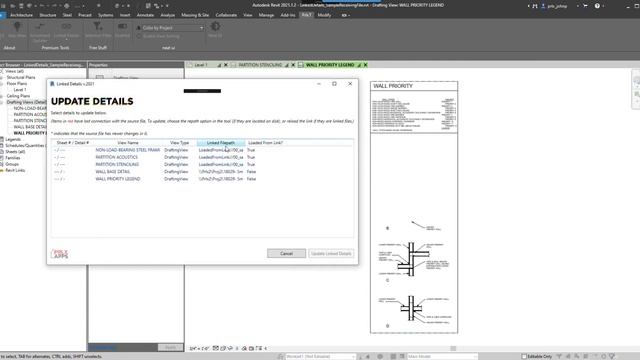
Task: Click the WALL PRIORITY drawing title block
Action: point(414,86)
